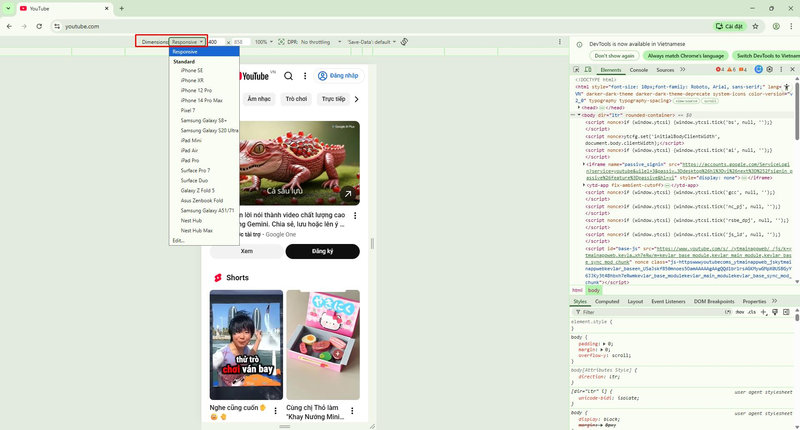Toggle the computed styles sidebar icon
The width and height of the screenshot is (800, 430).
click(x=786, y=312)
